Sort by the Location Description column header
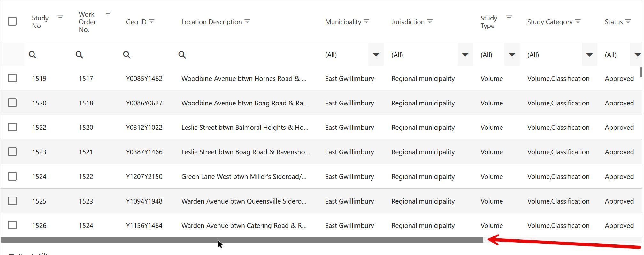Viewport: 644px width, 255px height. coord(211,22)
